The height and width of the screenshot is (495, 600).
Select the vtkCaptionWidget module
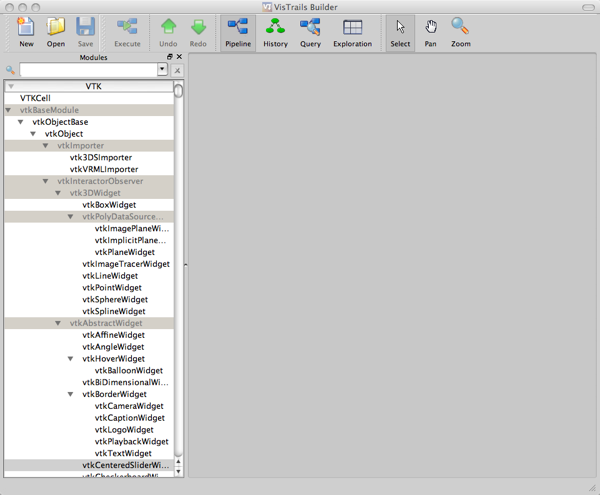[x=130, y=418]
